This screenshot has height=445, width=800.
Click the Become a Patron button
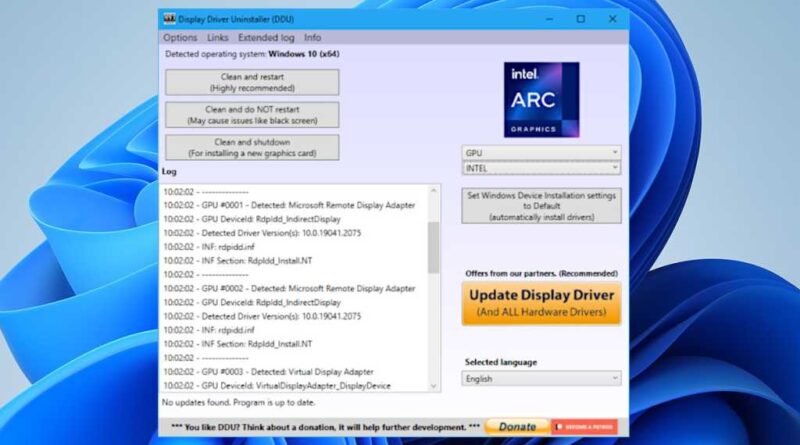coord(585,427)
